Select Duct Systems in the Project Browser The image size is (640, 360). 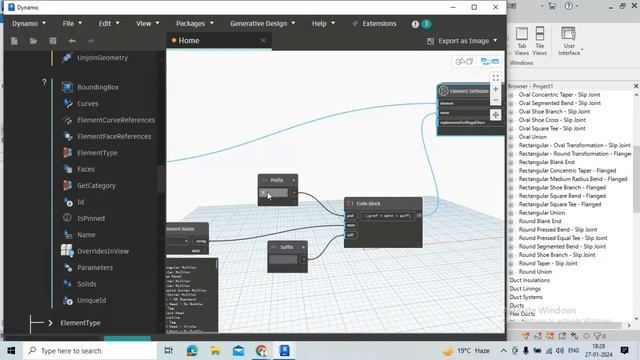(x=526, y=297)
